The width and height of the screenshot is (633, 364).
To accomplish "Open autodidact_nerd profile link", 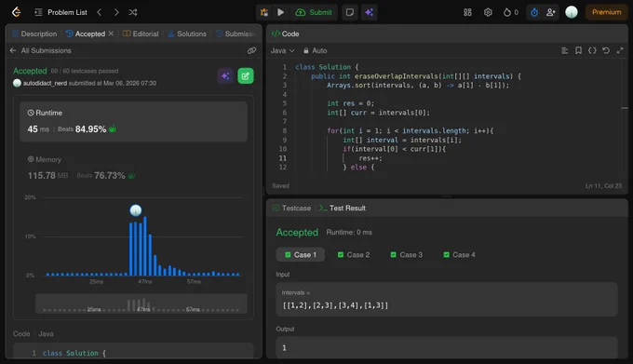I will 45,83.
